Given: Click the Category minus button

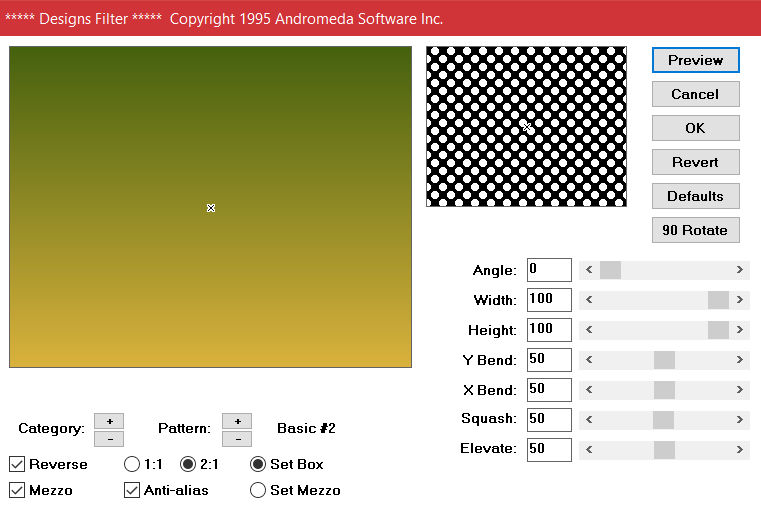Looking at the screenshot, I should coord(109,438).
